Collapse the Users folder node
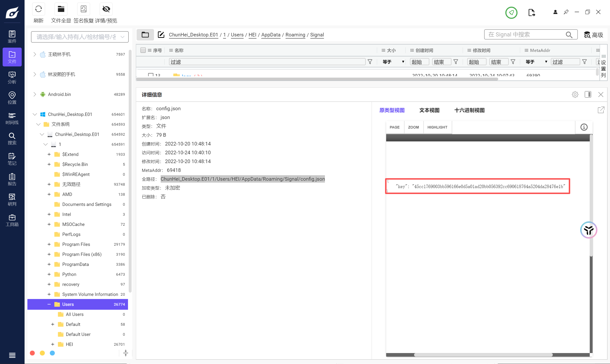The image size is (610, 364). pyautogui.click(x=49, y=304)
